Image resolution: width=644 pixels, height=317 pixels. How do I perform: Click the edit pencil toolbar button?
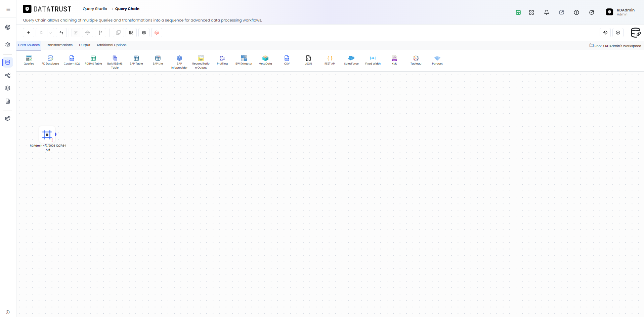(76, 33)
